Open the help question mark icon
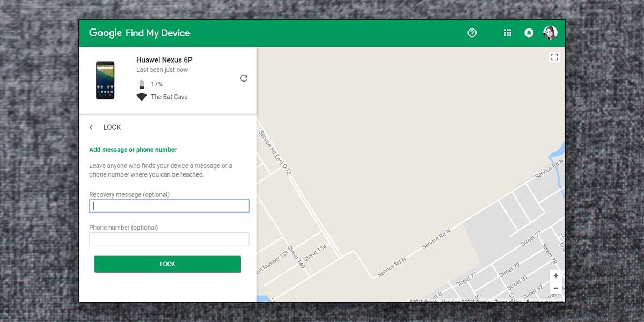This screenshot has width=644, height=322. [x=472, y=33]
